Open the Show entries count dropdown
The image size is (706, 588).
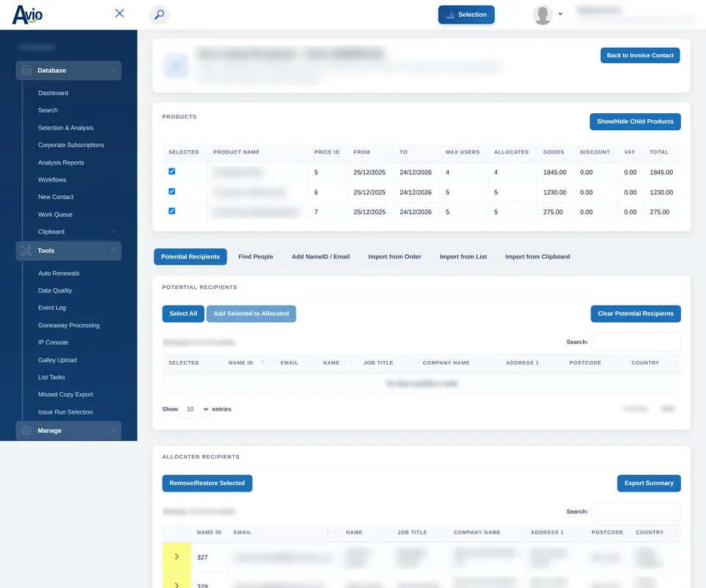click(195, 409)
